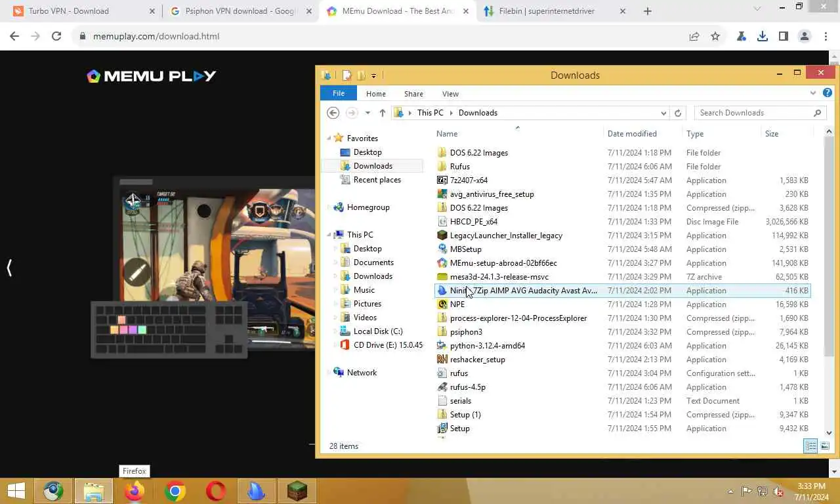Open Quick Access Toolbar customize dropdown
The width and height of the screenshot is (840, 504).
(373, 75)
